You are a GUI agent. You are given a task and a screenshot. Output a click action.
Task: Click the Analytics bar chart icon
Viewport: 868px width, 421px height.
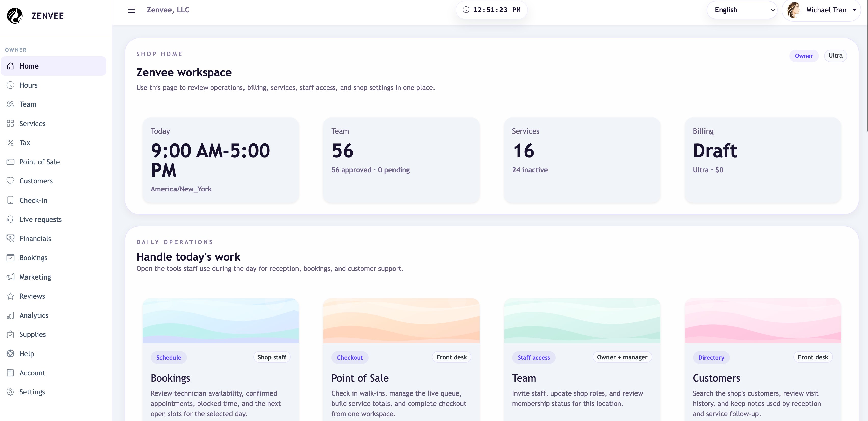coord(10,315)
